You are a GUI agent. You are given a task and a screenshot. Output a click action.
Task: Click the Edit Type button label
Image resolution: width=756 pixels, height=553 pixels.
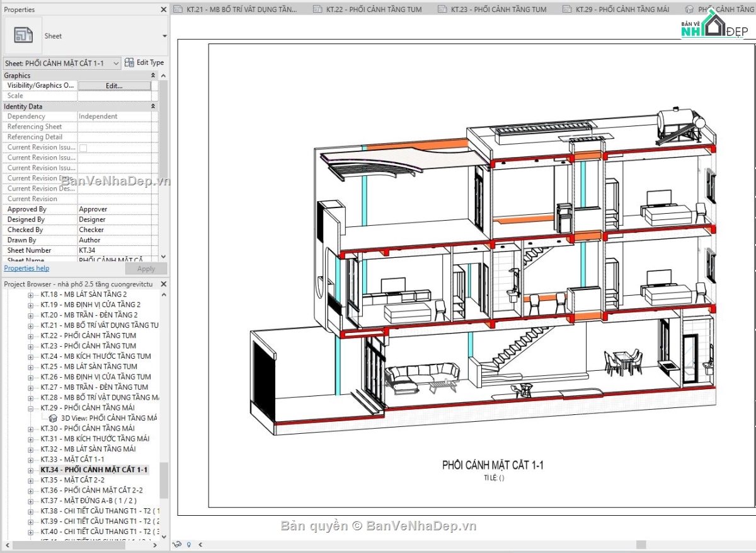click(x=150, y=62)
